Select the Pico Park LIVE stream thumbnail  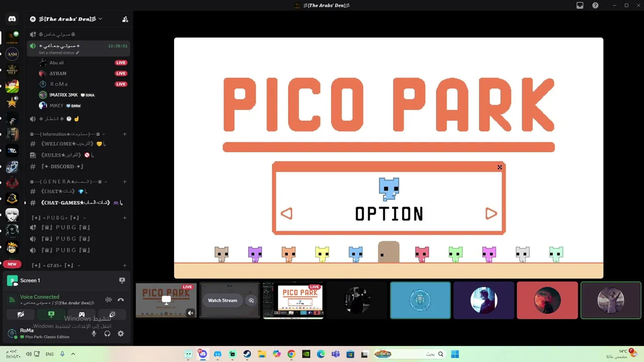coord(293,300)
